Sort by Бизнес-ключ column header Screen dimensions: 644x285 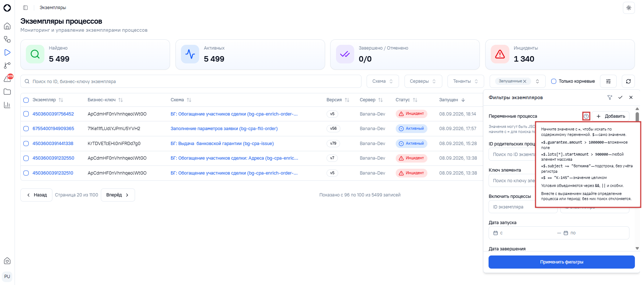coord(105,100)
